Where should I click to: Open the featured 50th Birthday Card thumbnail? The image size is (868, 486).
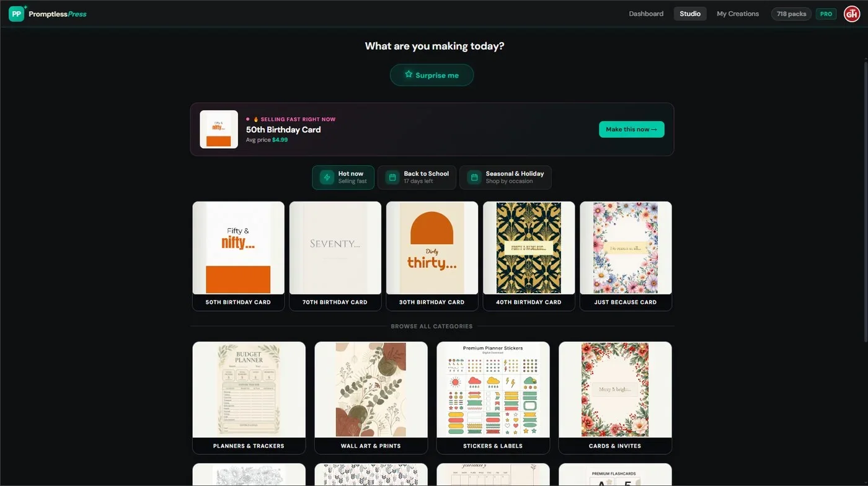(x=219, y=130)
